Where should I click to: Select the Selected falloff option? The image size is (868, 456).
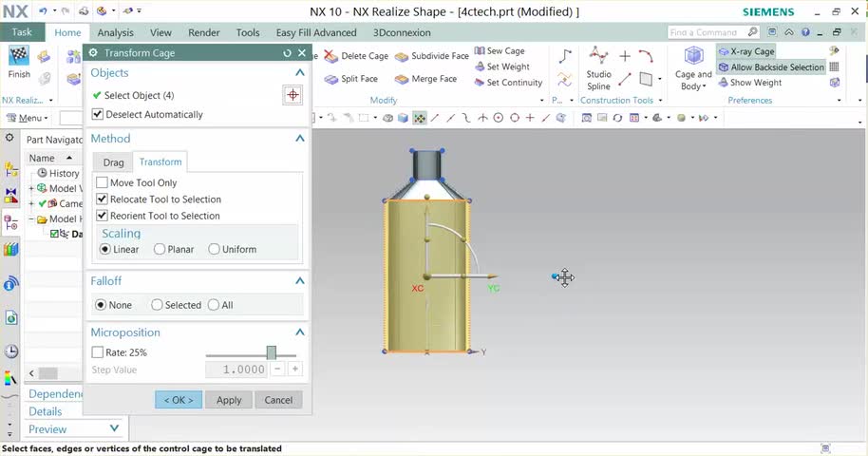(x=157, y=305)
